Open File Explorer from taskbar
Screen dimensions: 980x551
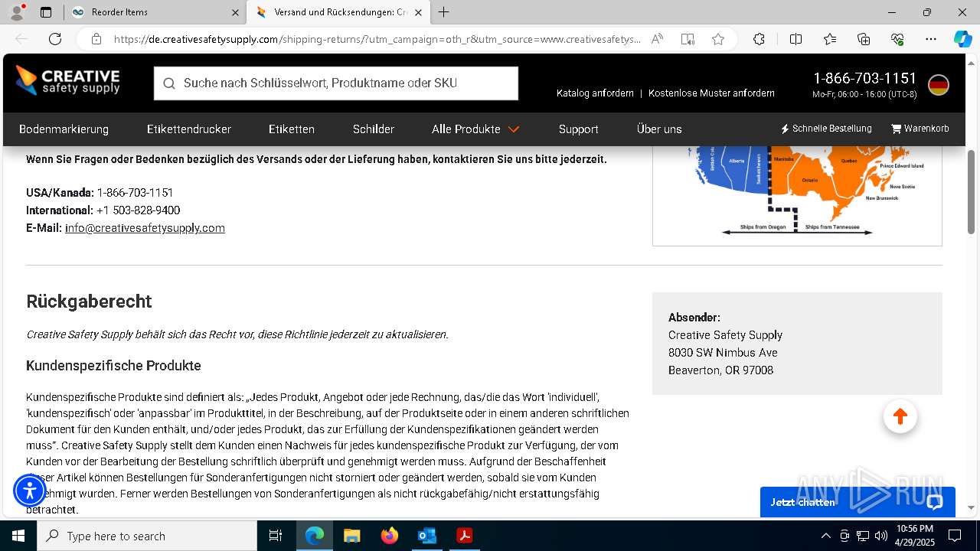[x=351, y=536]
